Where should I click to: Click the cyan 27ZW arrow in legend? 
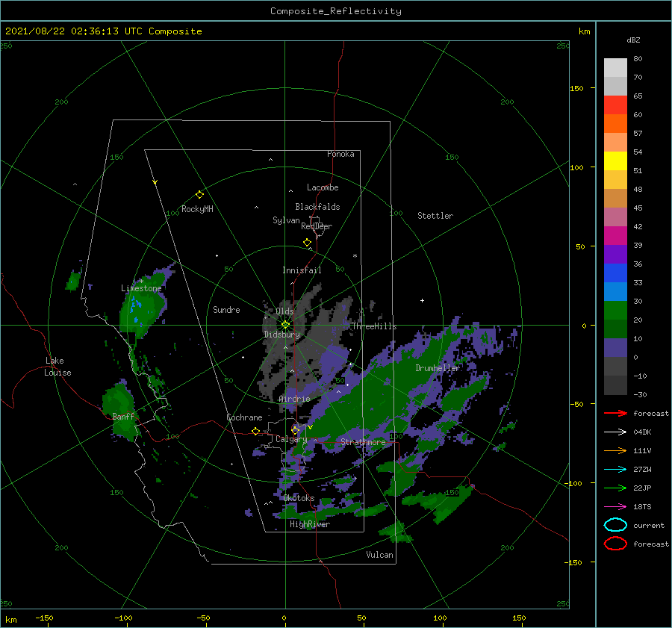(x=616, y=470)
